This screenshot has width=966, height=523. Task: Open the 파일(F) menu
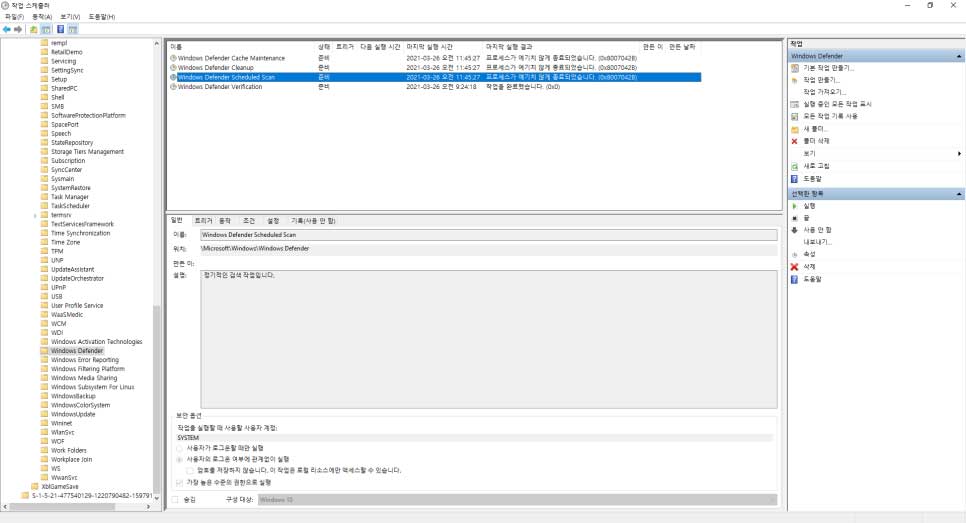coord(14,17)
